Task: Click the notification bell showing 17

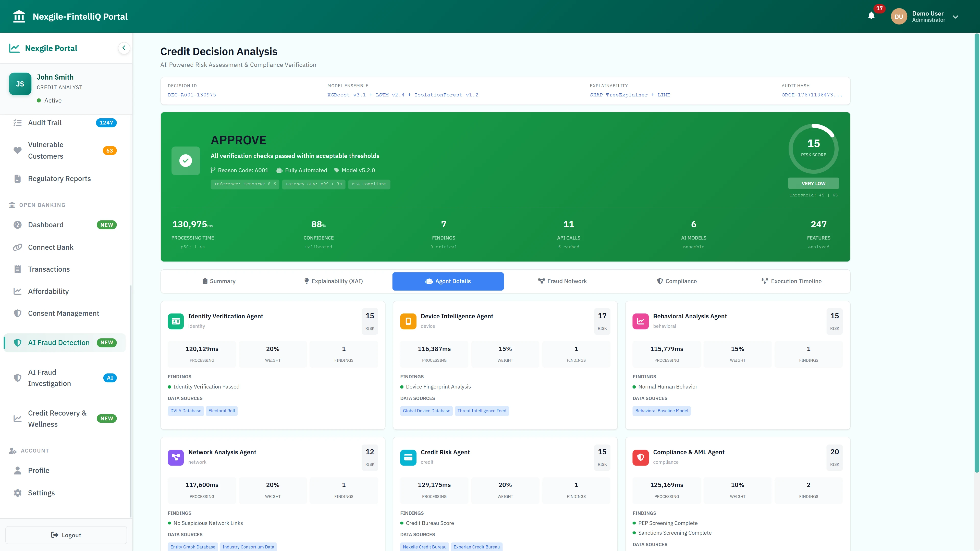Action: 872,16
